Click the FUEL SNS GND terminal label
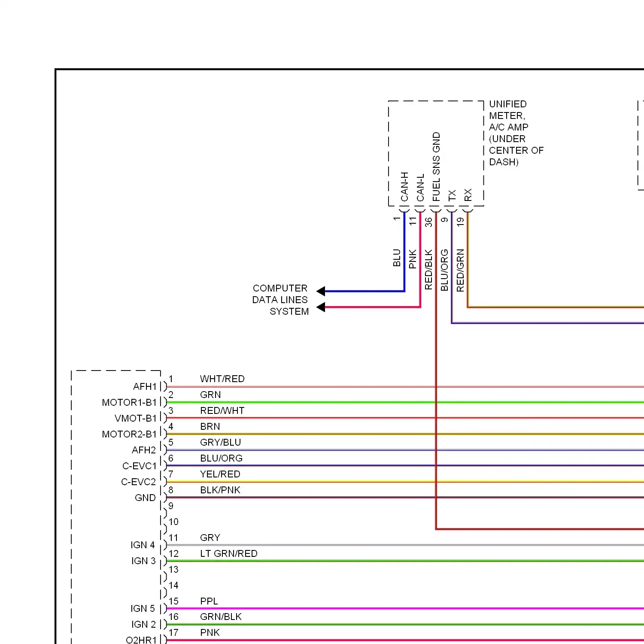This screenshot has height=644, width=644. tap(436, 167)
